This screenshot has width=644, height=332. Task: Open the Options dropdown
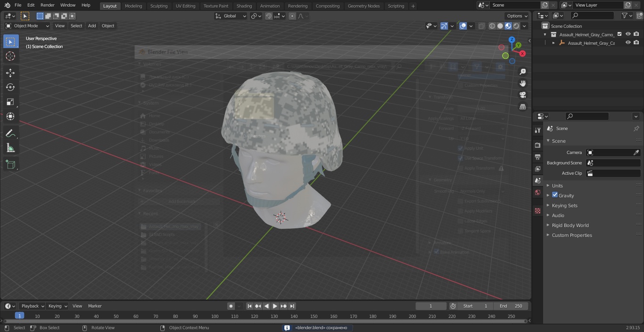(x=517, y=16)
